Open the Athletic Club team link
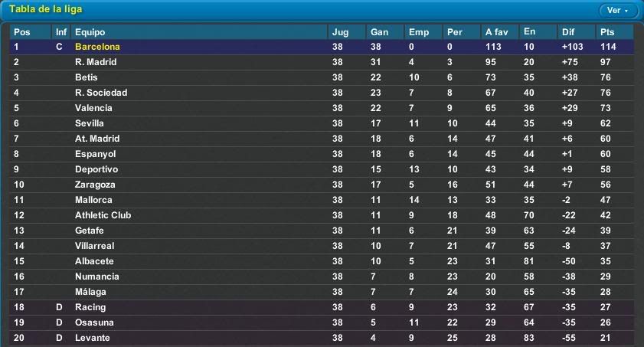The width and height of the screenshot is (644, 347). 103,215
